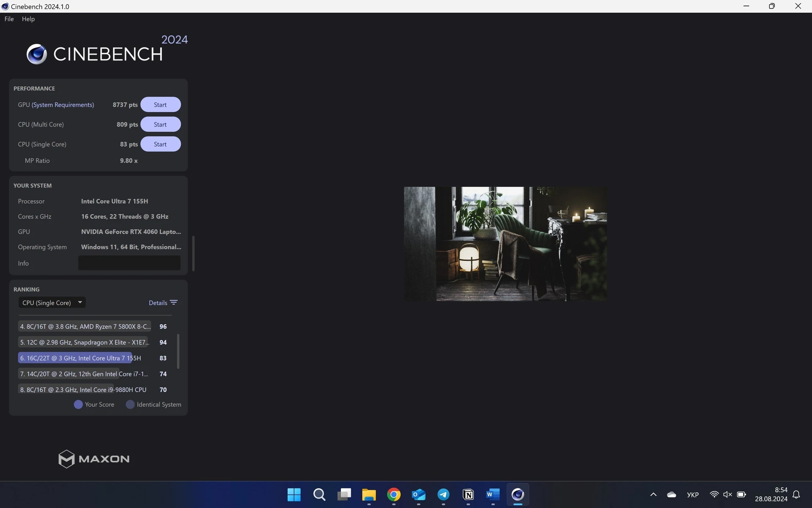
Task: Open Windows Search from taskbar
Action: coord(319,494)
